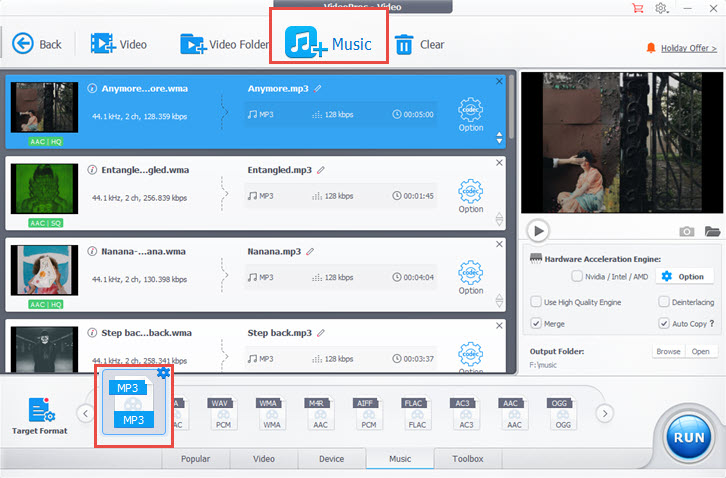Open codec Option for Nanana.mp3
The width and height of the screenshot is (726, 478).
pos(470,277)
